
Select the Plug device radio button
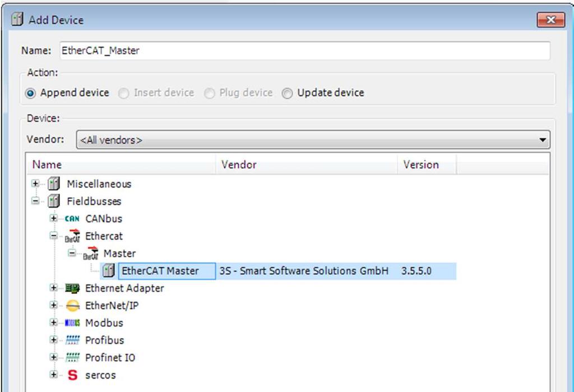[210, 94]
